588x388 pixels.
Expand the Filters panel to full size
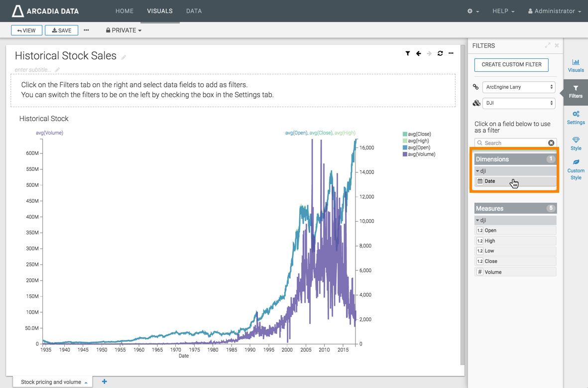[548, 45]
